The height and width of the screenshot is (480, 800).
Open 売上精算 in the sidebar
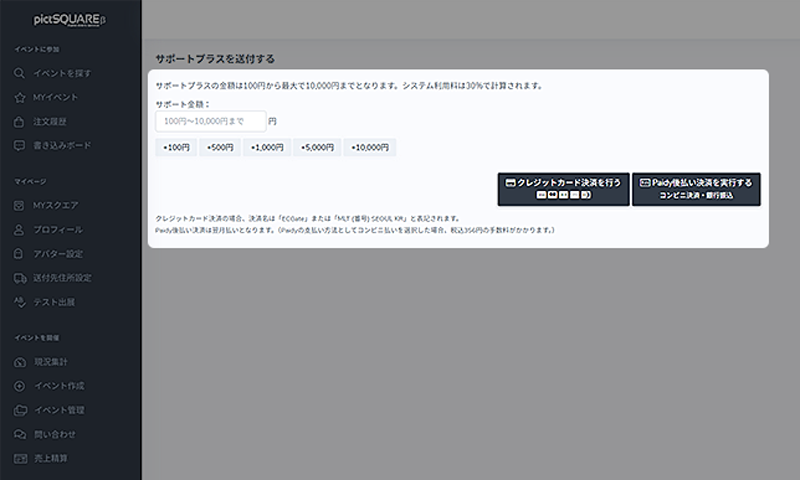tap(50, 459)
